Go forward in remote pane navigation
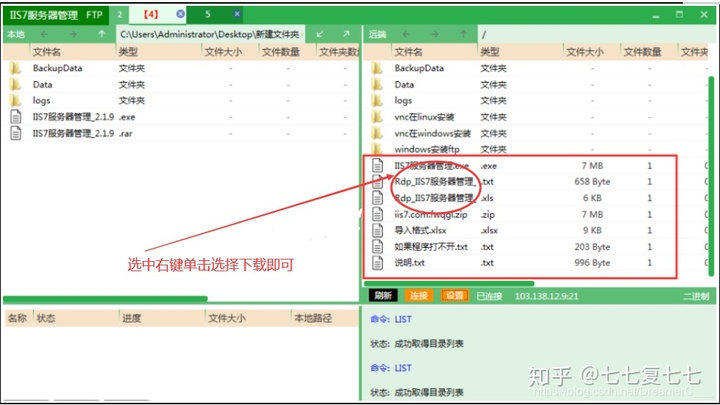The height and width of the screenshot is (405, 720). pos(434,34)
